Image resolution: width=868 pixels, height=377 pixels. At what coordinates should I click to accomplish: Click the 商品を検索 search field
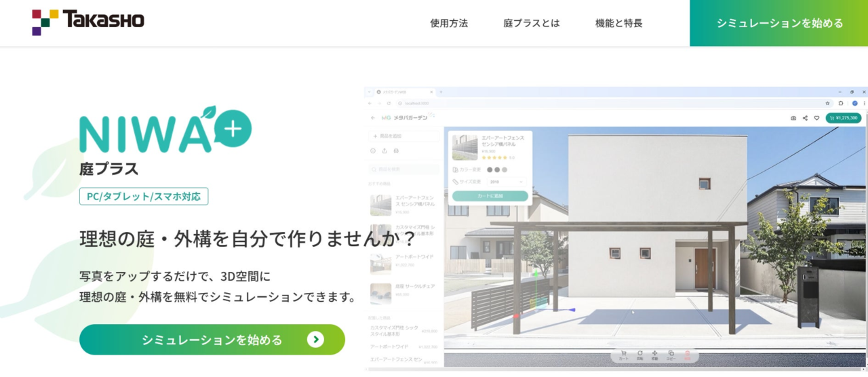(x=404, y=169)
